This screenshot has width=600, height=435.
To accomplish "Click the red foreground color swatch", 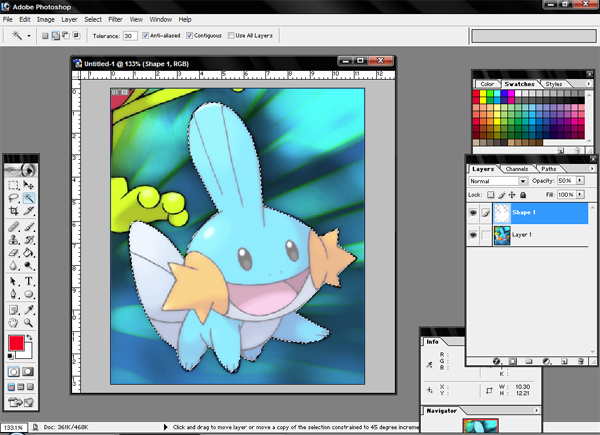I will pos(16,343).
